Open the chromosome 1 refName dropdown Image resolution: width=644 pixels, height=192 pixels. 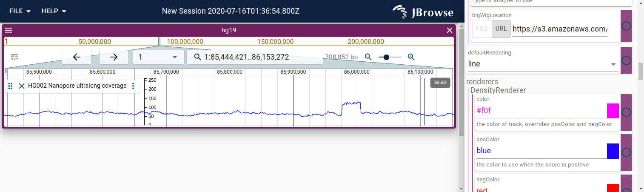(158, 57)
